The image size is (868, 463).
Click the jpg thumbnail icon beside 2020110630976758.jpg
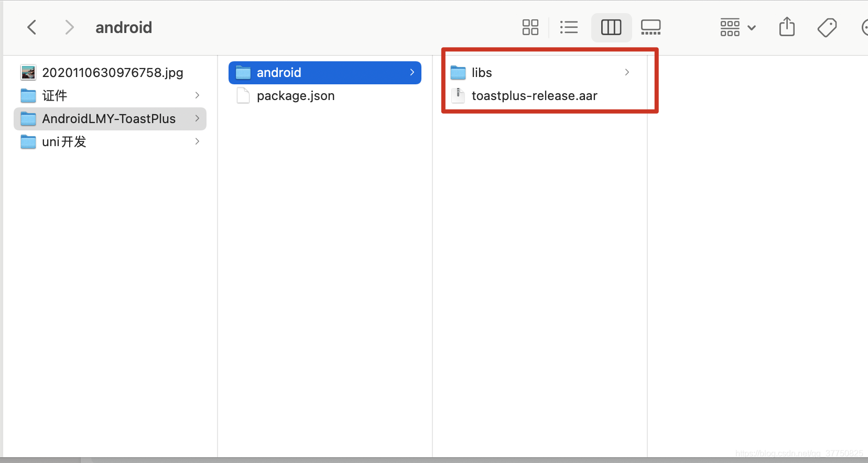(x=28, y=72)
